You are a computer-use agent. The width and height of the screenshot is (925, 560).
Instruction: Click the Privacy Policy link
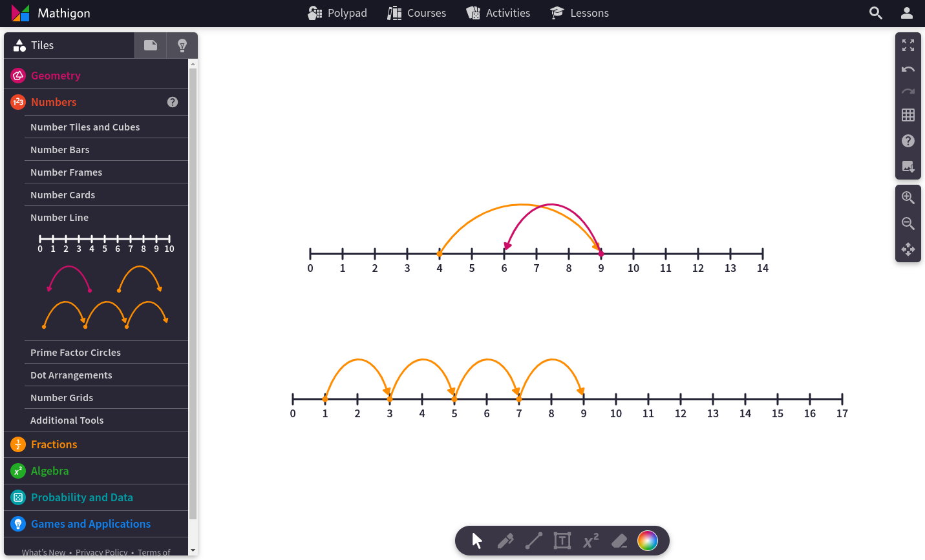[x=101, y=552]
